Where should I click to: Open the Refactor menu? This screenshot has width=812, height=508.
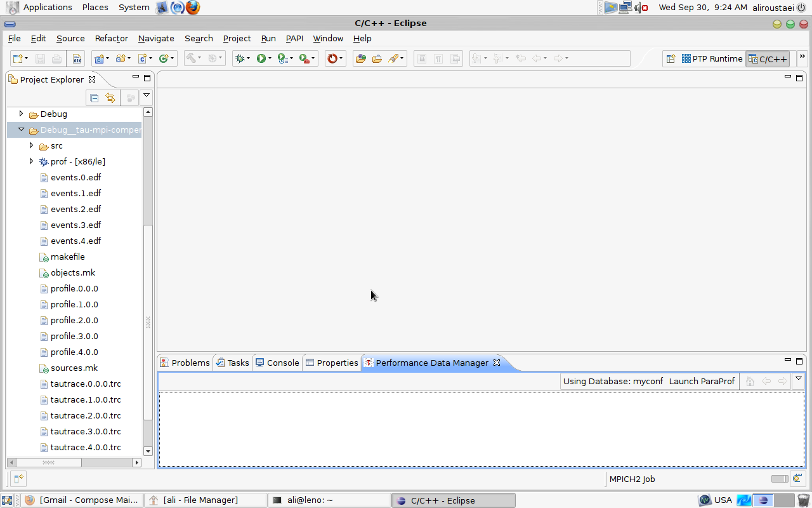111,38
